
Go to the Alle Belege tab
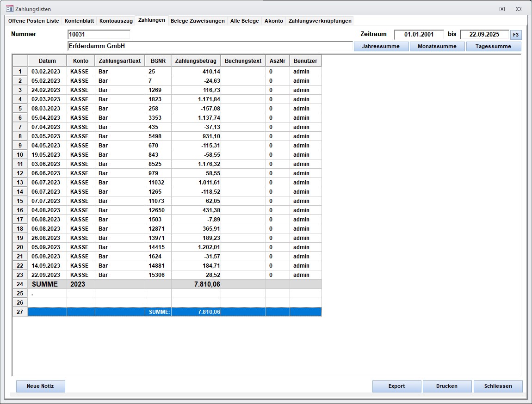244,21
